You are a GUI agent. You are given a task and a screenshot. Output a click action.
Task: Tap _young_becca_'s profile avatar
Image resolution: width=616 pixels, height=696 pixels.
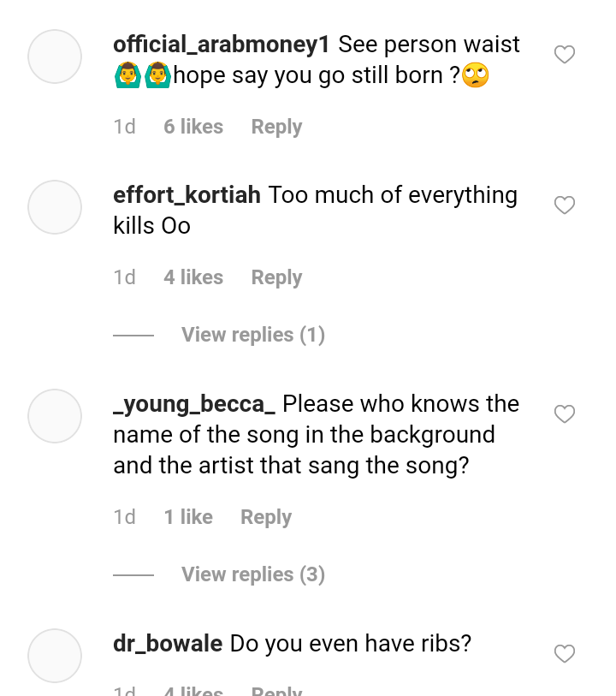55,416
